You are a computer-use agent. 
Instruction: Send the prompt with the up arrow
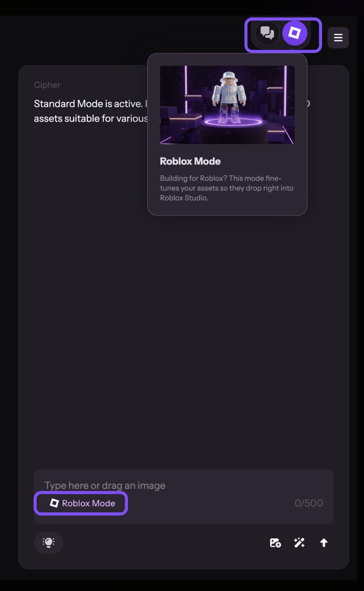(323, 543)
